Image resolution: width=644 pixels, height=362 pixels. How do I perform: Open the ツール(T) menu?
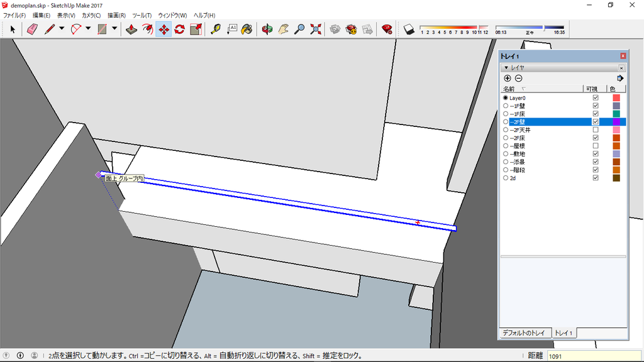click(142, 15)
